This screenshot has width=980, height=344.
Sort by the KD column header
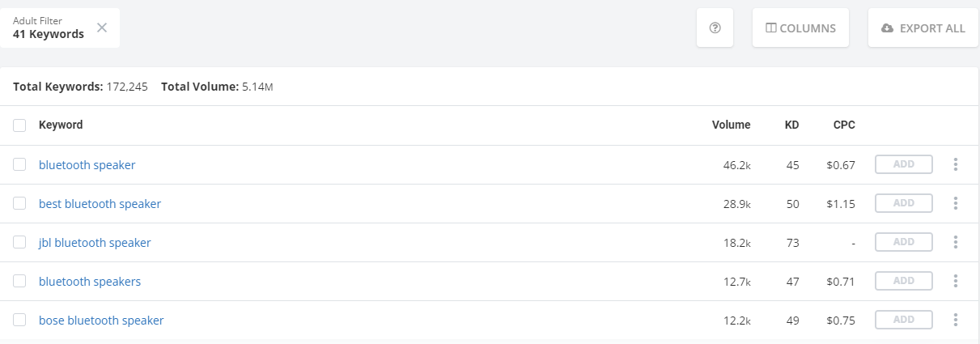pyautogui.click(x=791, y=125)
